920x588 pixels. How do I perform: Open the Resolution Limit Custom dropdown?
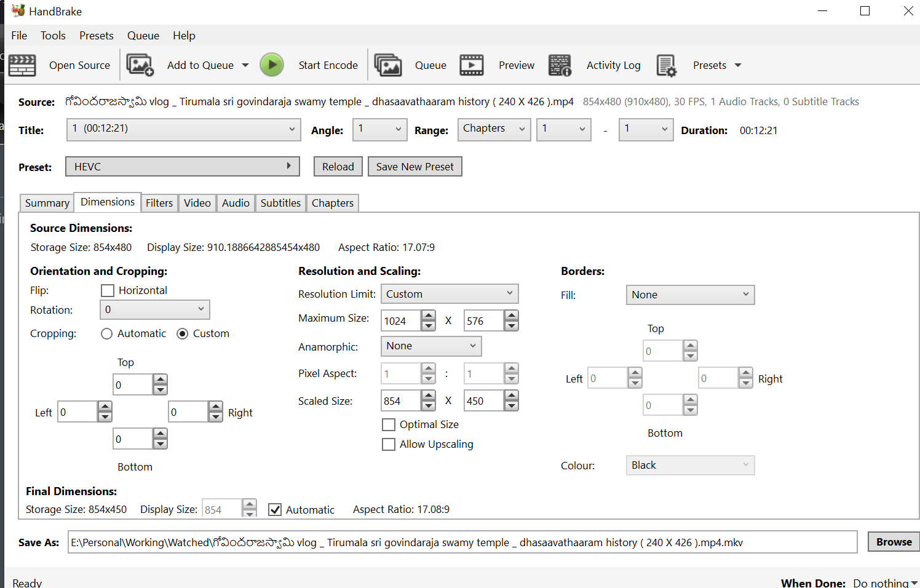(x=450, y=294)
